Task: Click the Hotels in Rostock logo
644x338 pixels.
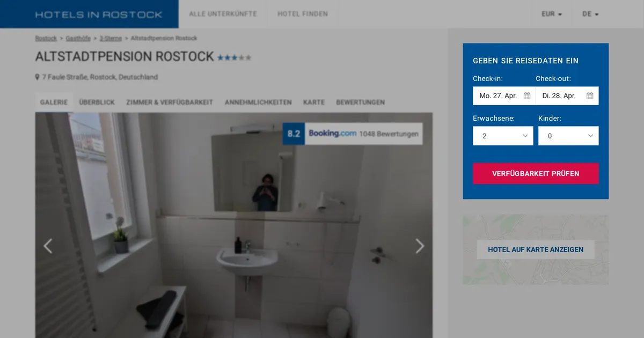Action: 99,14
